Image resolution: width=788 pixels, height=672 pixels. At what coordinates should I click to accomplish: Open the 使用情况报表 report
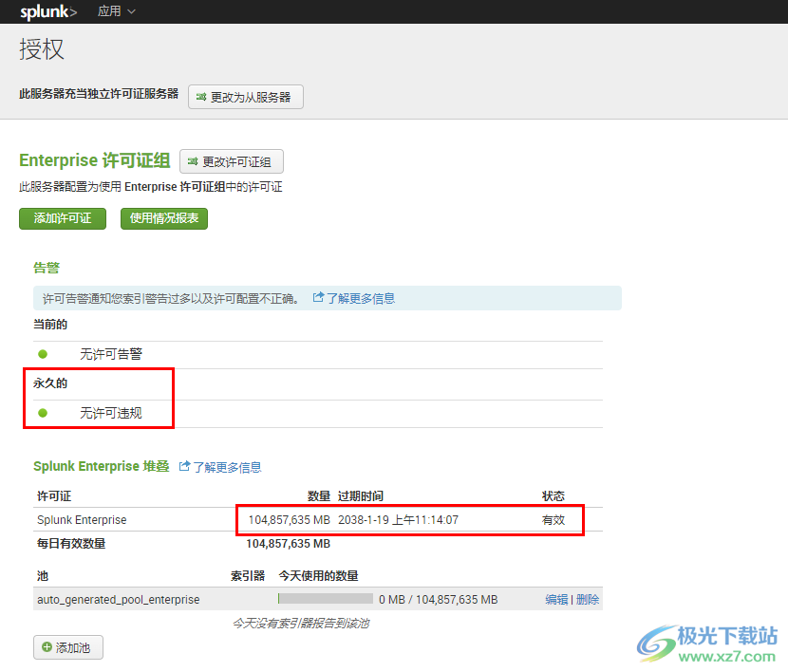pos(164,218)
